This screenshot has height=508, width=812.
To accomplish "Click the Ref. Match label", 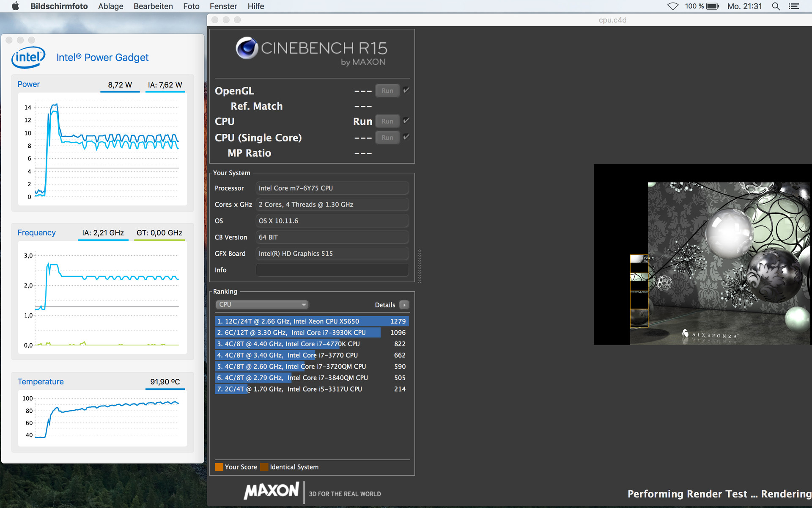I will 257,106.
